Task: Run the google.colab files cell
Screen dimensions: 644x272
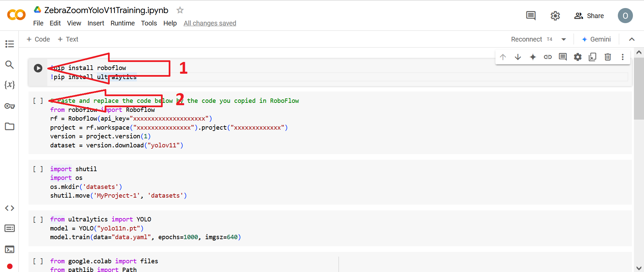Action: (38, 261)
